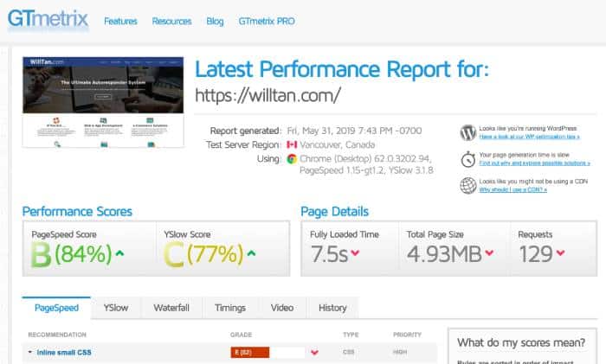The height and width of the screenshot is (364, 606).
Task: Click the red arrow beside Total Page Size
Action: (x=489, y=252)
